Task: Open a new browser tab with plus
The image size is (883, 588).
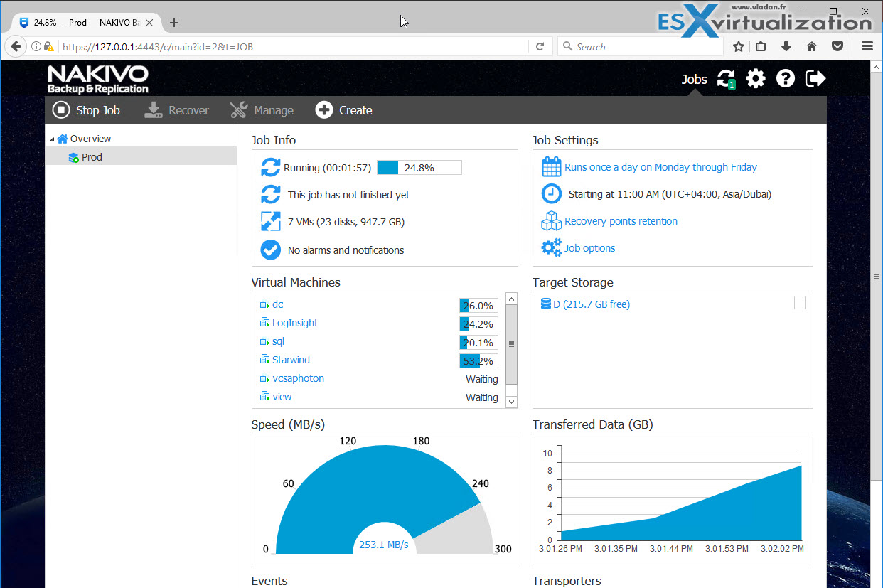Action: [174, 23]
